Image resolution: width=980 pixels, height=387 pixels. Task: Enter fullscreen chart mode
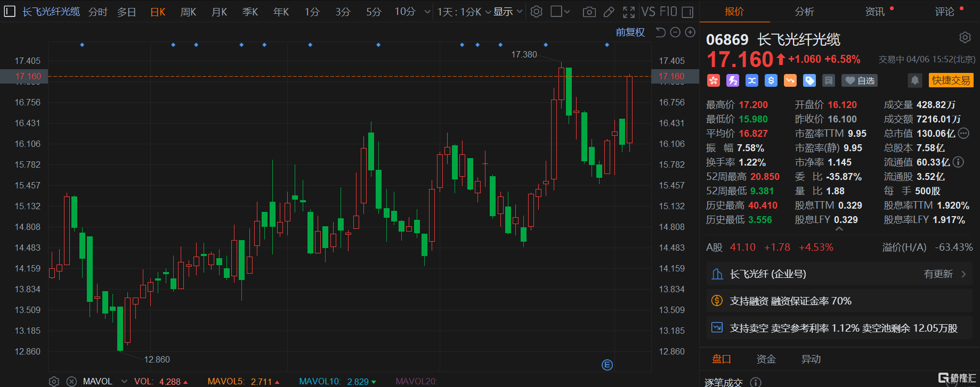coord(629,12)
